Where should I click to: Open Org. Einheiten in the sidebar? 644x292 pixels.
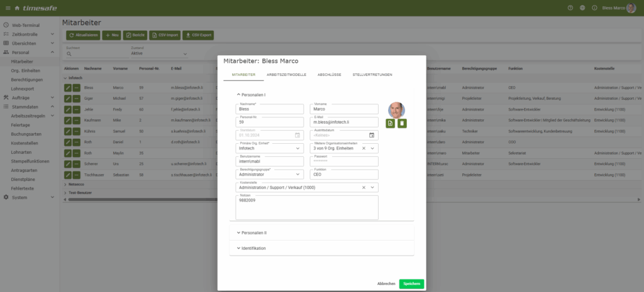(25, 70)
